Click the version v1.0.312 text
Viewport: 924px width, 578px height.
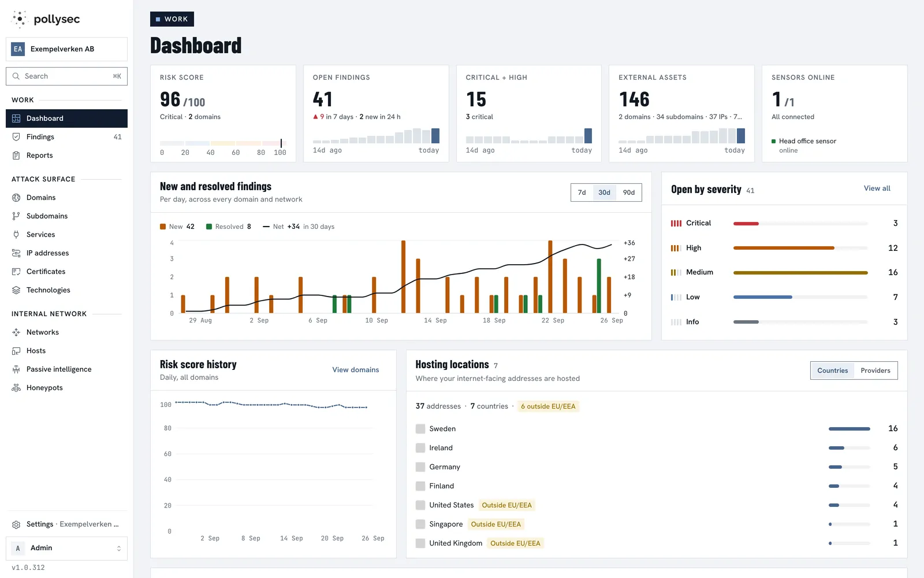click(28, 568)
